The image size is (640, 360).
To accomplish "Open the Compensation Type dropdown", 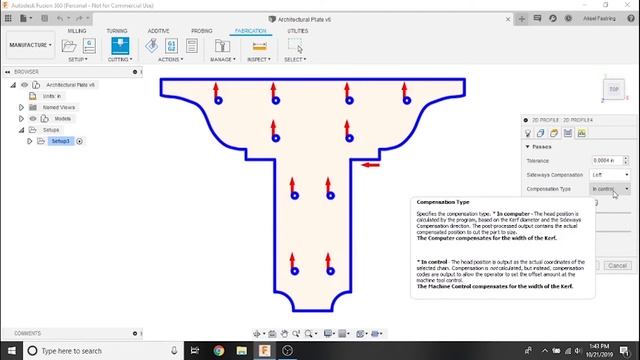I will click(610, 189).
